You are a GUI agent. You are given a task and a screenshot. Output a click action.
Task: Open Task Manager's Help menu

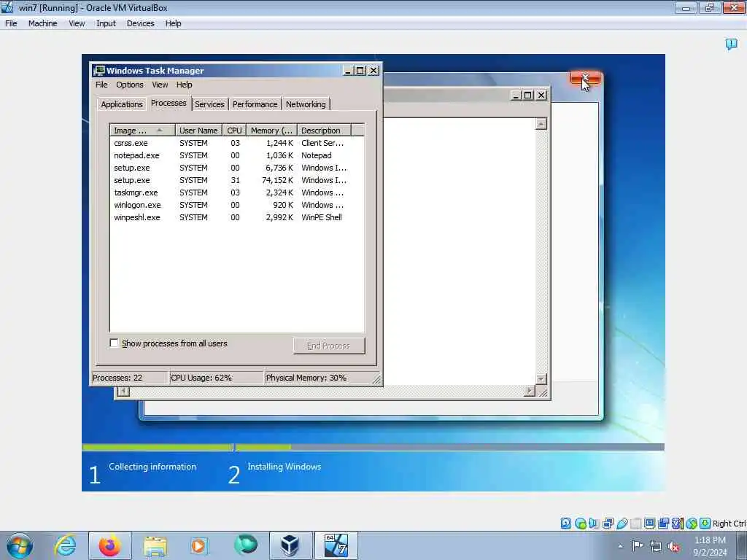(185, 85)
